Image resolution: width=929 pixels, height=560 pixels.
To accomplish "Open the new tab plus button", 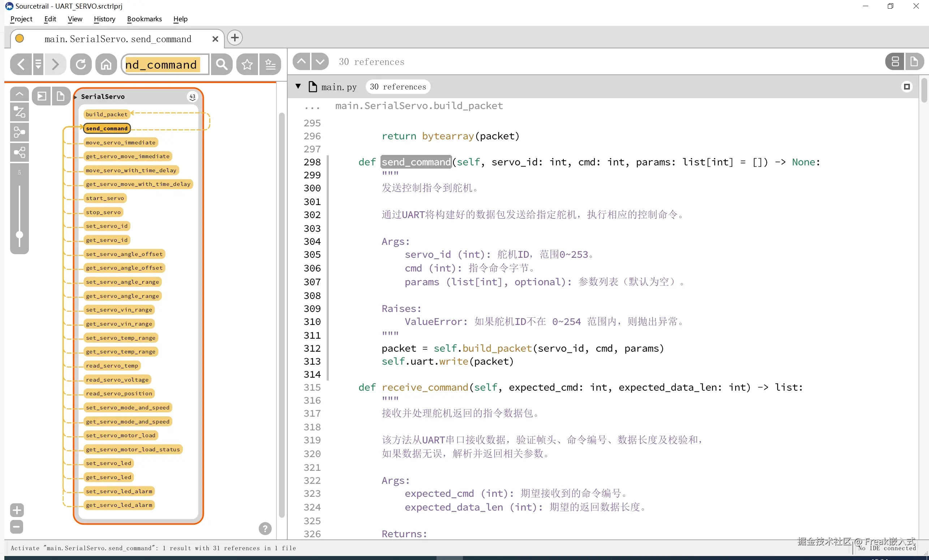I will 235,38.
